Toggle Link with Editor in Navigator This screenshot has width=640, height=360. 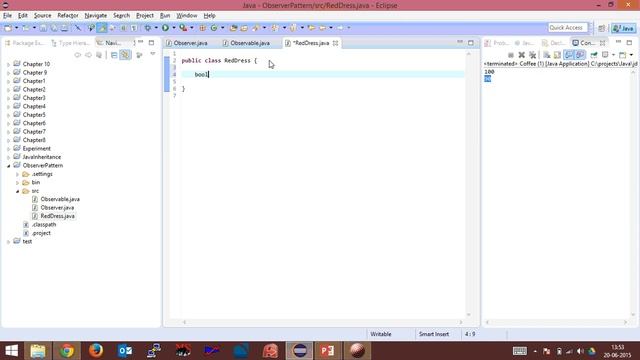tap(125, 55)
